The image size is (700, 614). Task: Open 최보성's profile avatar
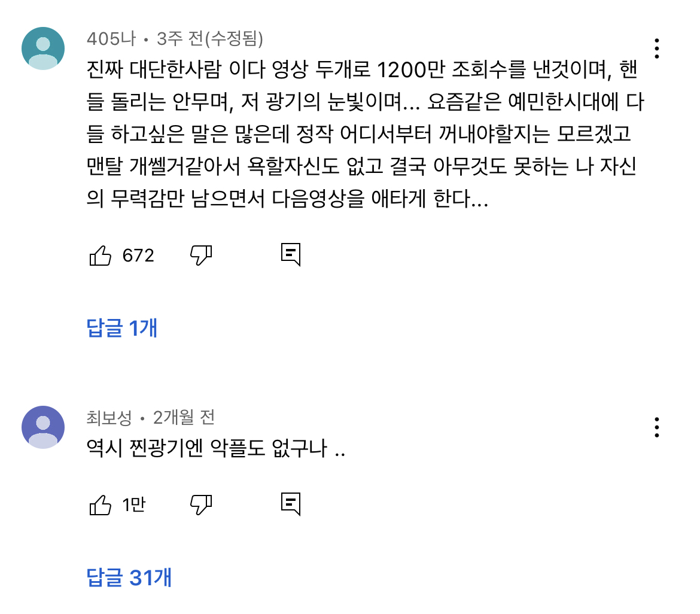[x=43, y=427]
